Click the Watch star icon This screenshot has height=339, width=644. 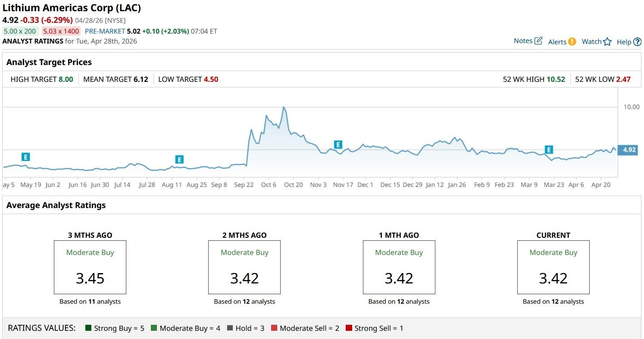(x=607, y=42)
